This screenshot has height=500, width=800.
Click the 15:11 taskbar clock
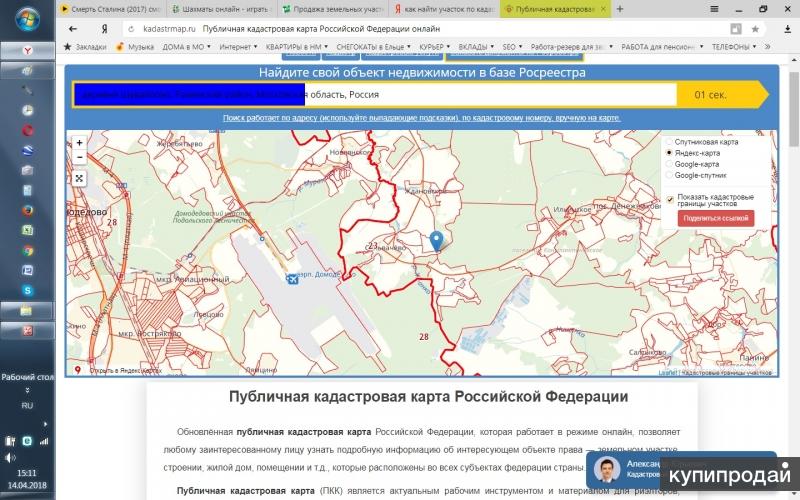(27, 473)
